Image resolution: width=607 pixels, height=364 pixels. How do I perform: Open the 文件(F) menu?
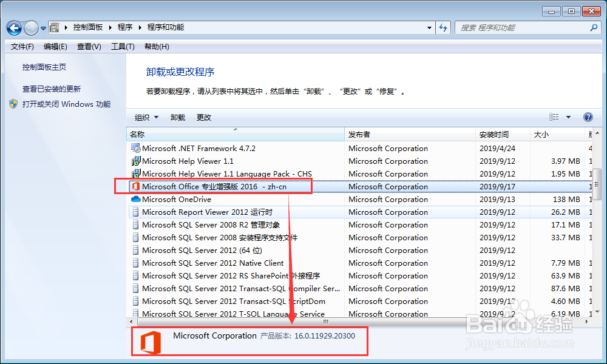click(x=22, y=47)
